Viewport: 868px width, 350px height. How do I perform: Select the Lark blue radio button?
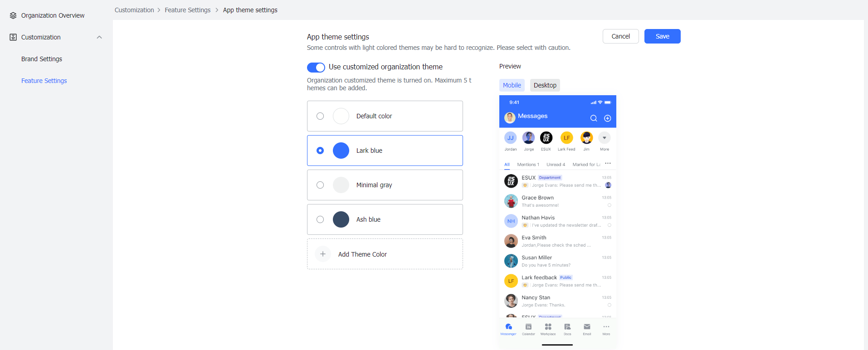(x=320, y=151)
